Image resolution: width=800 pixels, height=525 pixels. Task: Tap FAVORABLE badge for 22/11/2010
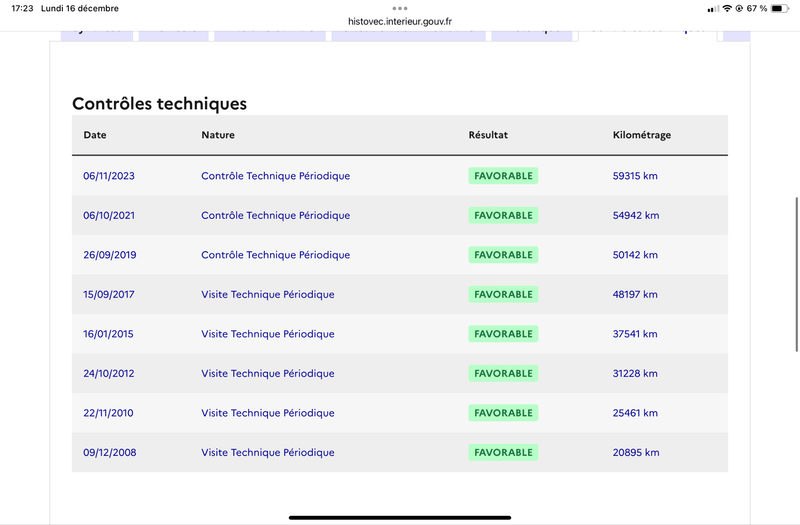click(x=503, y=413)
